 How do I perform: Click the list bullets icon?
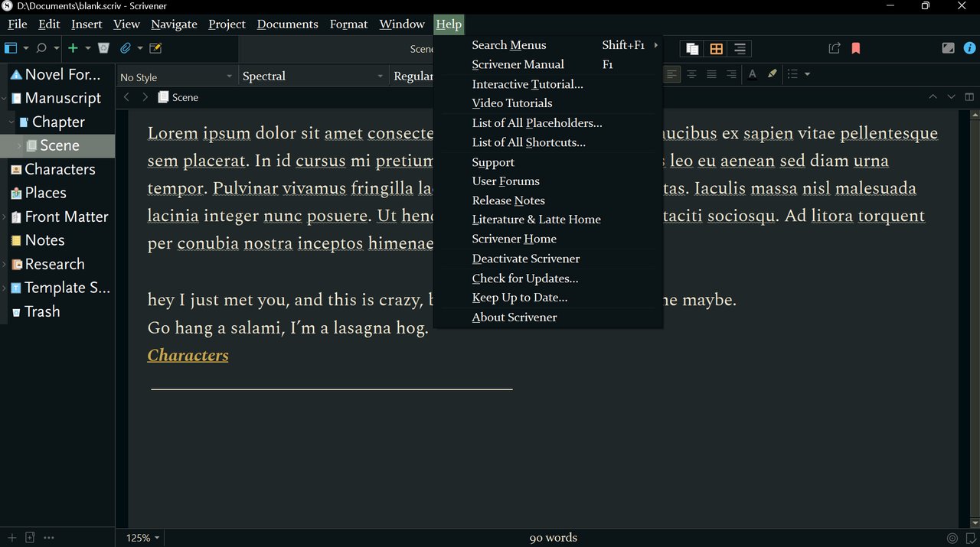(792, 74)
